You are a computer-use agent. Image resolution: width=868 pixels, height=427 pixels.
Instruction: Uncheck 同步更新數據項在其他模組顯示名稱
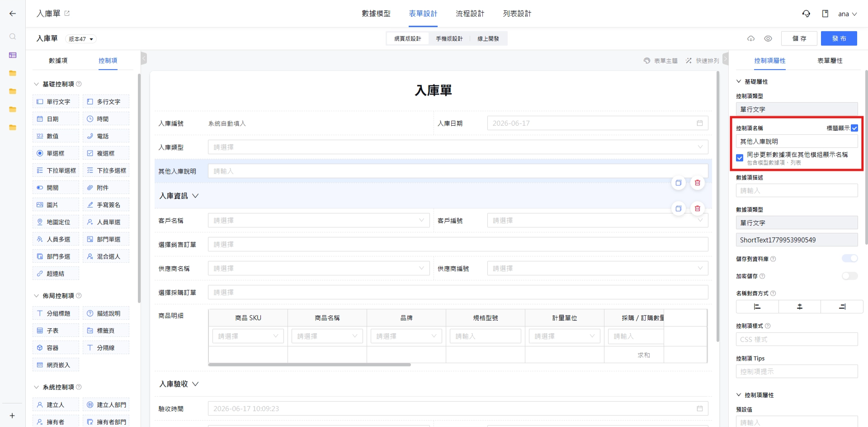point(740,158)
